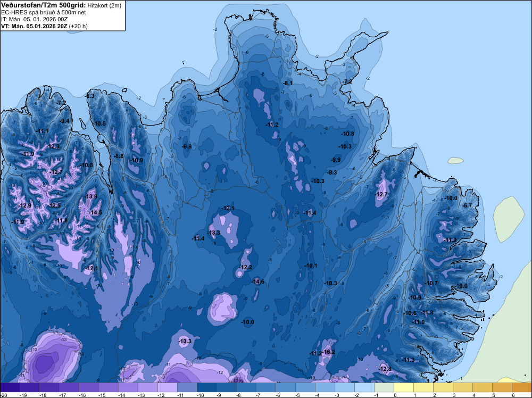The width and height of the screenshot is (532, 398).
Task: Pick the blue legend swatch labeled -7
Action: coord(265,387)
